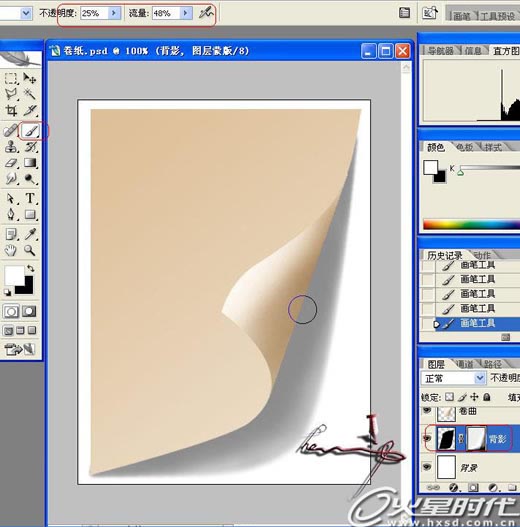
Task: Open the 流量 flow slider arrow
Action: 186,13
